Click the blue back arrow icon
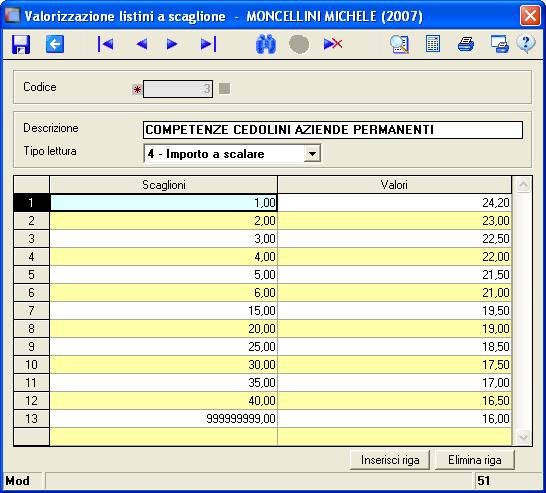546x493 pixels. click(55, 44)
